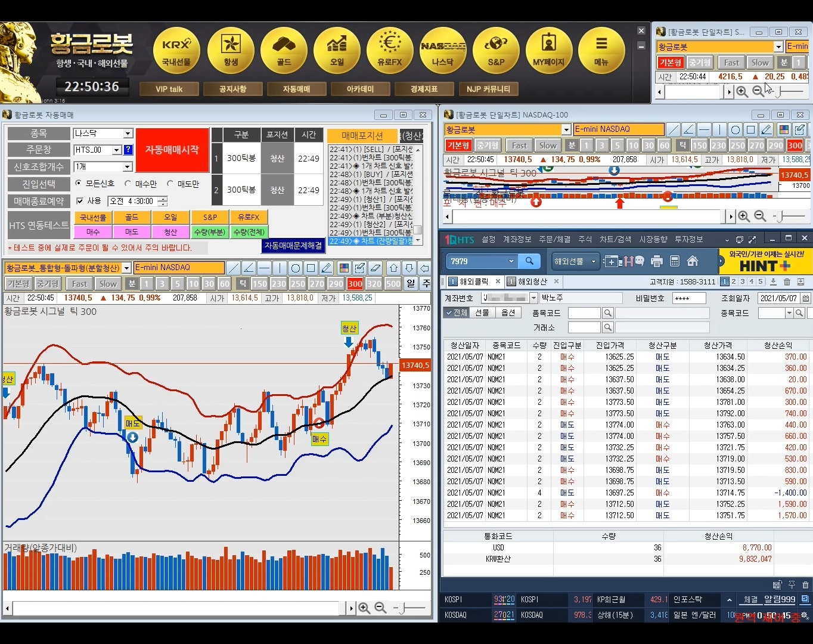Open the MY페이지 circle button
The image size is (813, 644).
point(548,51)
